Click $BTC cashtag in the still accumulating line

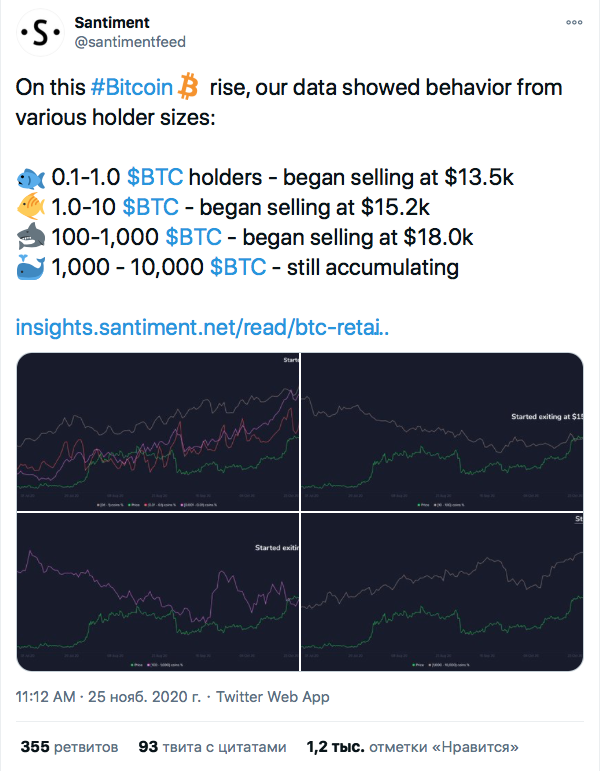coord(238,268)
